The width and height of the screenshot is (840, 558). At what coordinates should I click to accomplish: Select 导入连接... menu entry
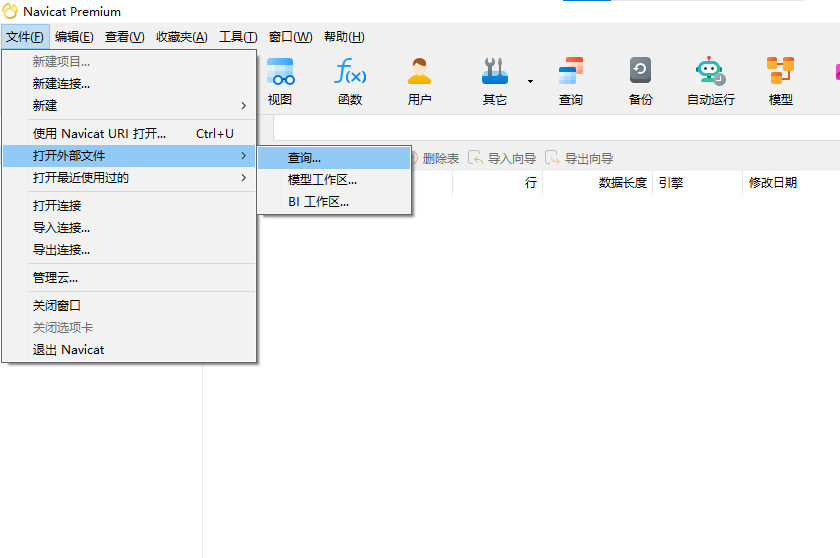click(129, 228)
